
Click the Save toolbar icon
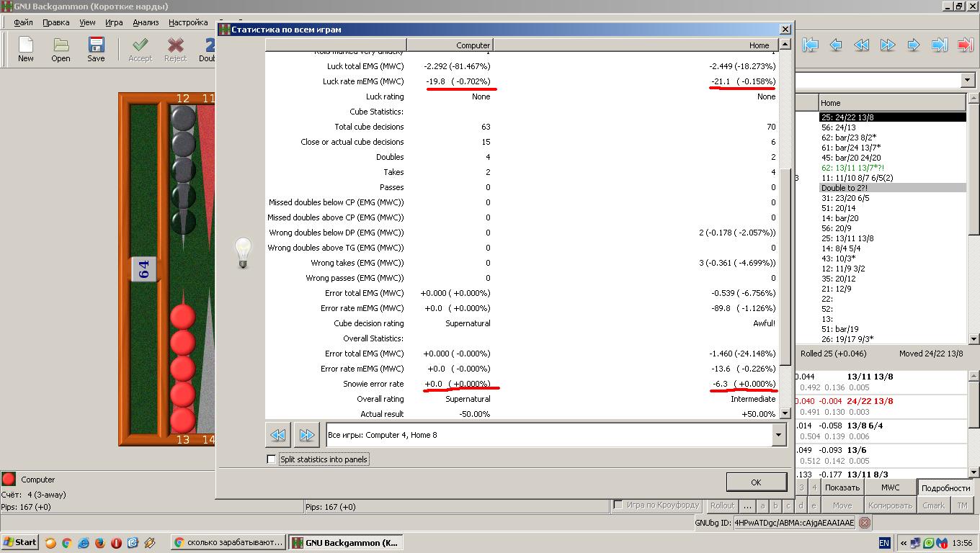tap(96, 49)
